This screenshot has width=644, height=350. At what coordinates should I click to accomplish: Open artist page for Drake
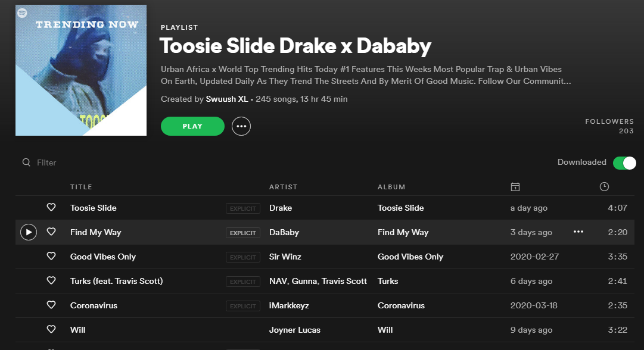tap(281, 208)
